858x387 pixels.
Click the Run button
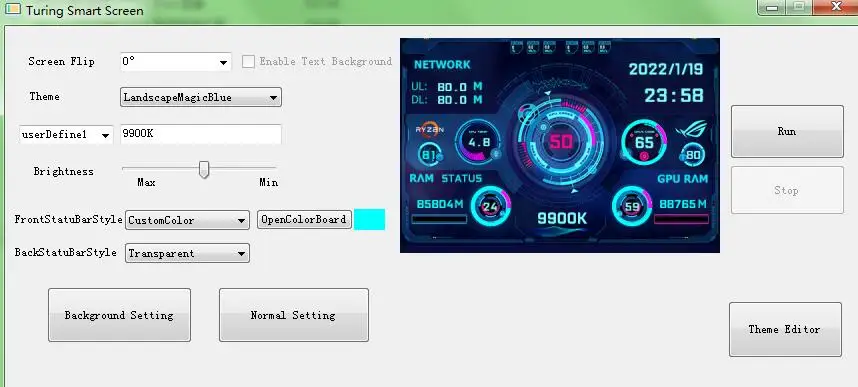(787, 131)
